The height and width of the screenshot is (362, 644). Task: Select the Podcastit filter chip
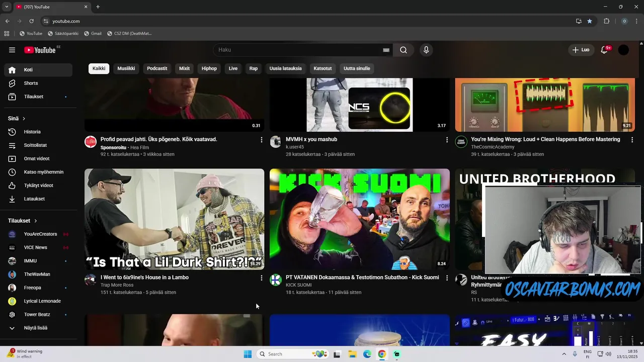point(157,68)
